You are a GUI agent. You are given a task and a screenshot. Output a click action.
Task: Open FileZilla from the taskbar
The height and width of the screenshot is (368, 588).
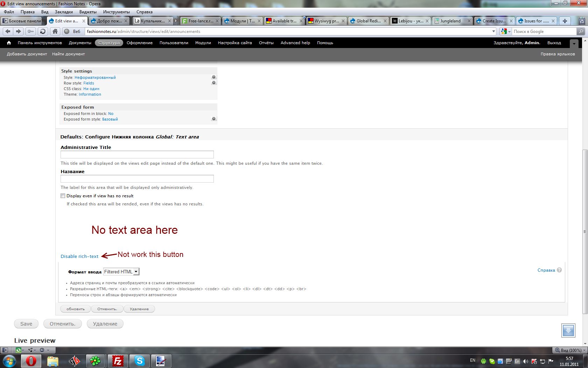[118, 361]
